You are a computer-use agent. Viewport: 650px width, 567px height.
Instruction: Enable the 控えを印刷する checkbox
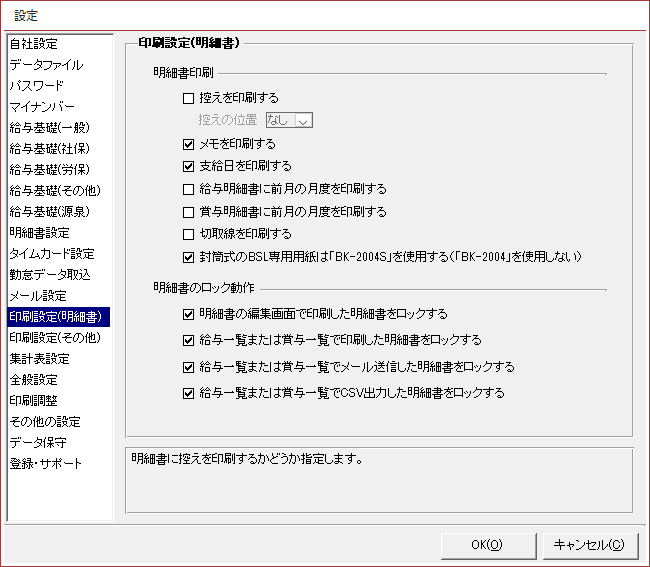189,98
